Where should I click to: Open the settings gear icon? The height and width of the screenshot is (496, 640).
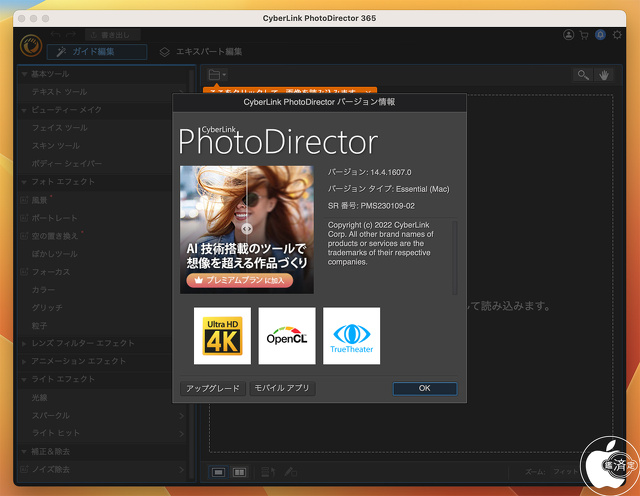point(617,35)
